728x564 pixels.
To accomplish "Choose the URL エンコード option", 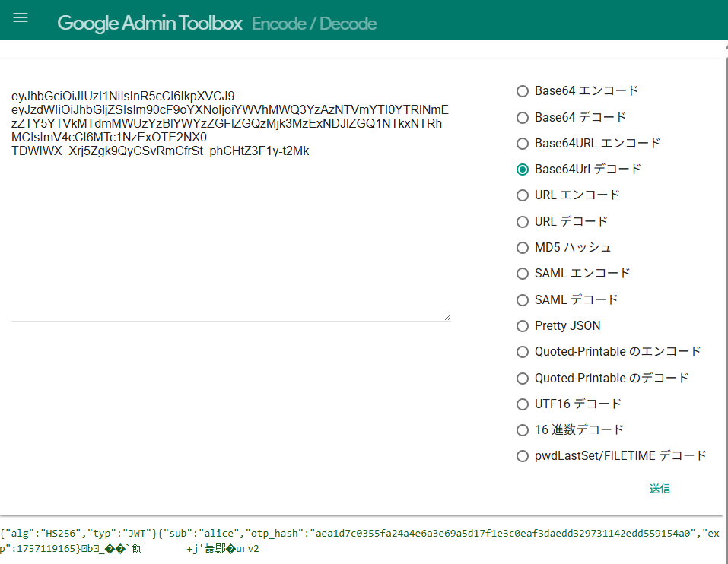I will (523, 195).
